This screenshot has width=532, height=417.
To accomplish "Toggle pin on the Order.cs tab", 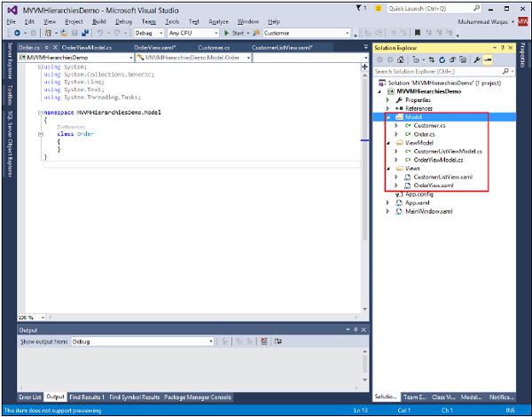I will tap(47, 48).
